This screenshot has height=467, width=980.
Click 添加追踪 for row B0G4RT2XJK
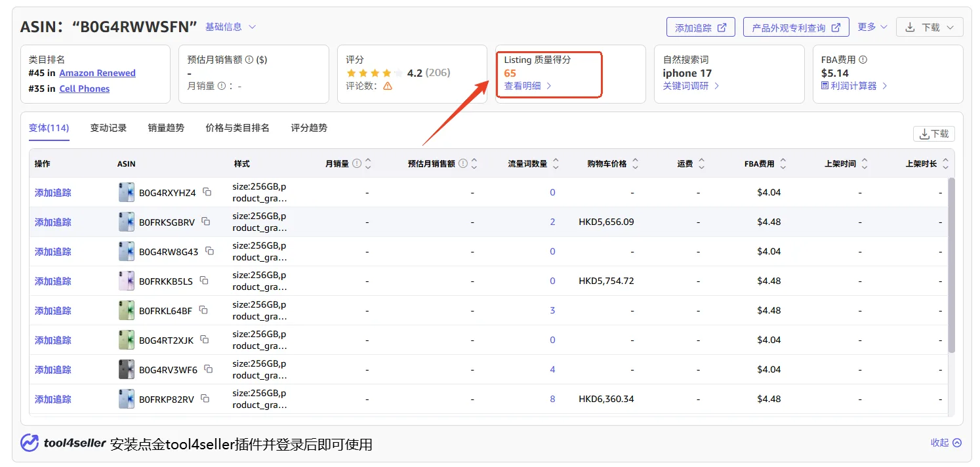53,340
